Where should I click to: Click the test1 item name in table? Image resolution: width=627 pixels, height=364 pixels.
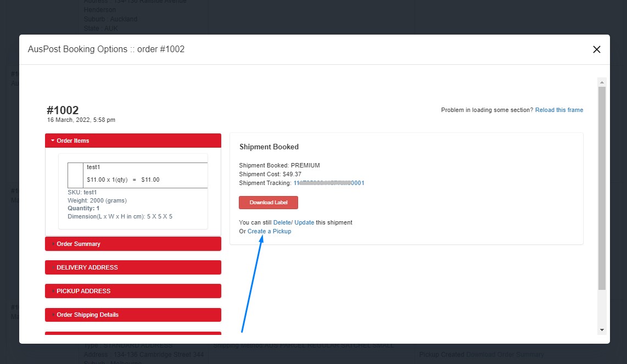click(93, 167)
